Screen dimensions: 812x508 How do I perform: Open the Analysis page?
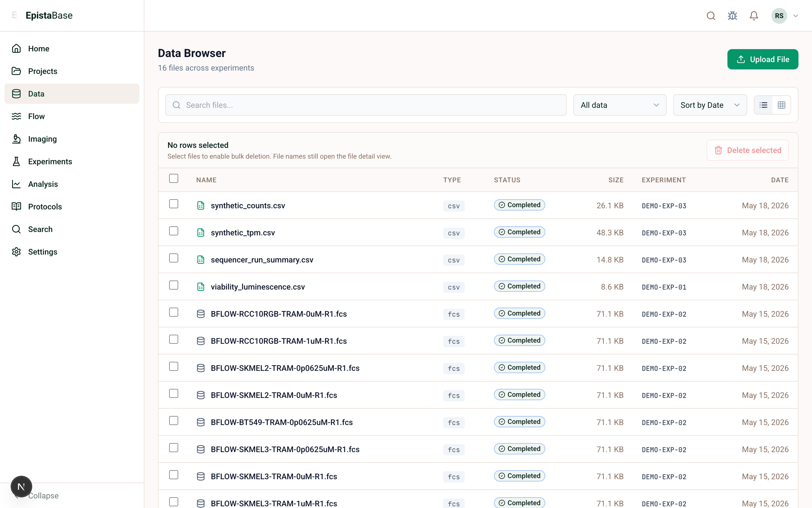pyautogui.click(x=72, y=184)
